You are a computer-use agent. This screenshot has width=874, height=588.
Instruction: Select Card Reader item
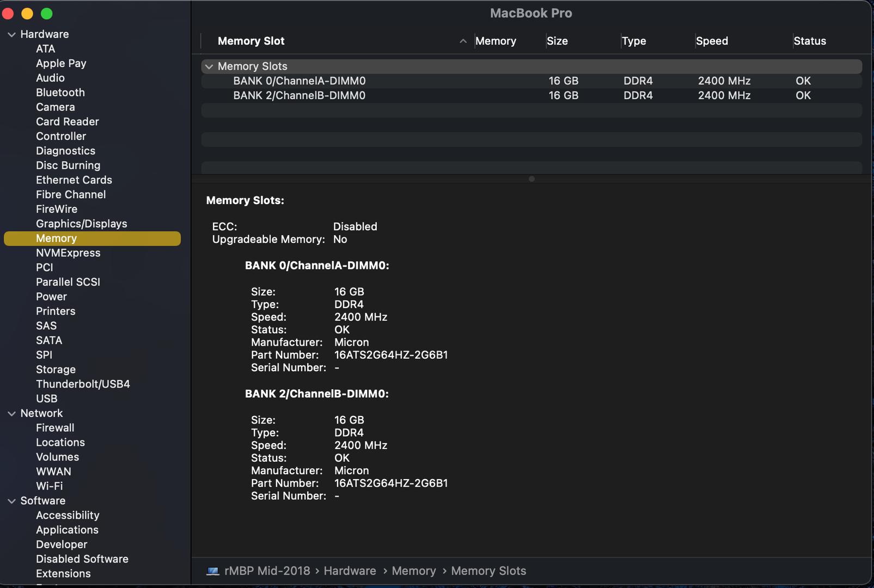(68, 122)
